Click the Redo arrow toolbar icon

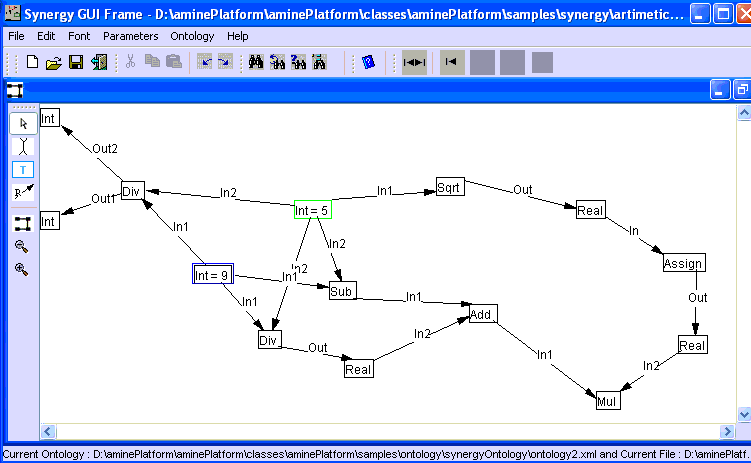(225, 61)
